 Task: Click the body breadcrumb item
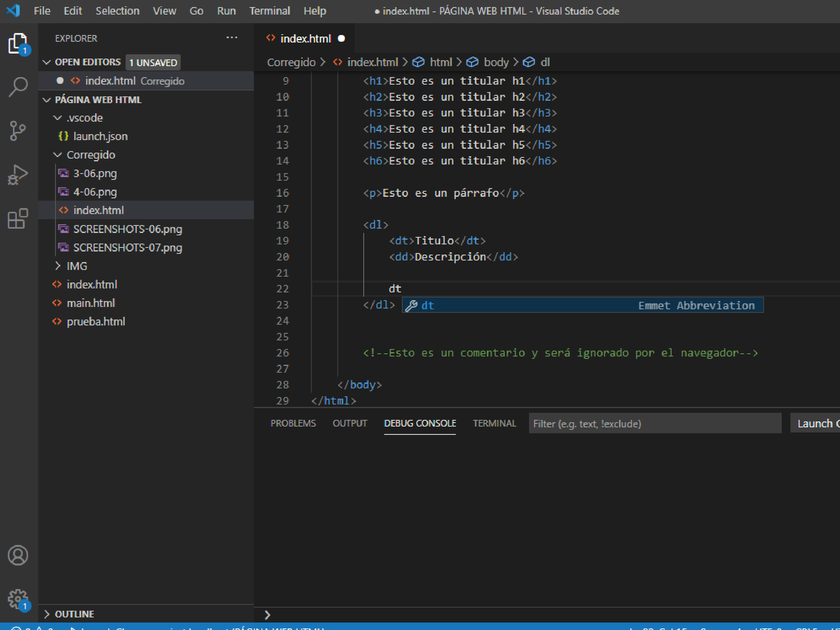click(x=496, y=62)
